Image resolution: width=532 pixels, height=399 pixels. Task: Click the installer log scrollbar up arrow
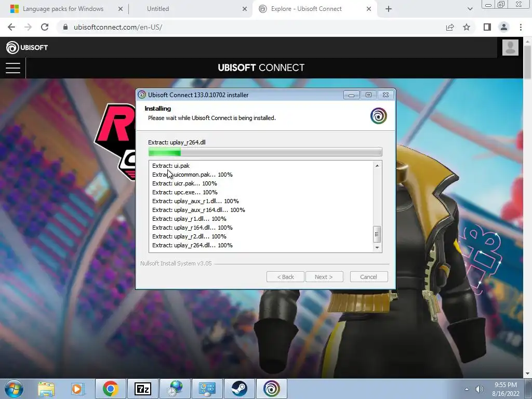[x=377, y=166]
